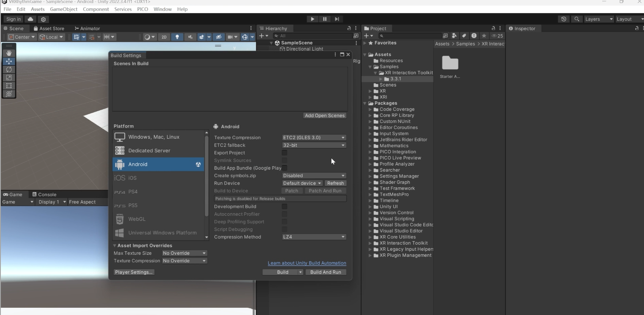Screen dimensions: 644x315
Task: Select the Rect transform tool
Action: [x=9, y=86]
